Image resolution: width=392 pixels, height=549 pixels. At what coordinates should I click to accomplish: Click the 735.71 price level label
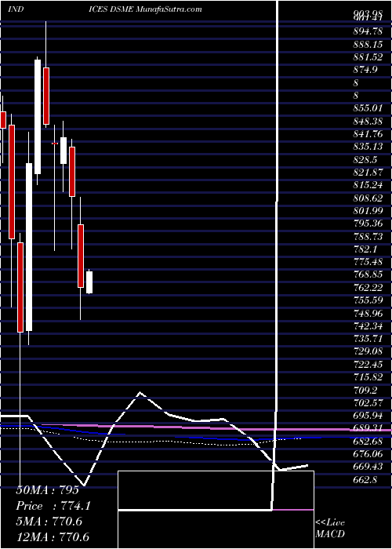tap(368, 339)
